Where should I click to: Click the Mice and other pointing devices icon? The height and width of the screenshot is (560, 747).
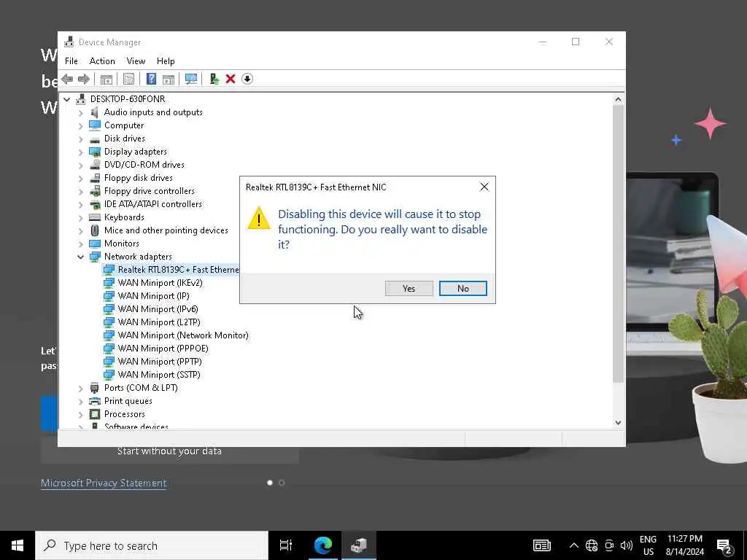pyautogui.click(x=95, y=230)
